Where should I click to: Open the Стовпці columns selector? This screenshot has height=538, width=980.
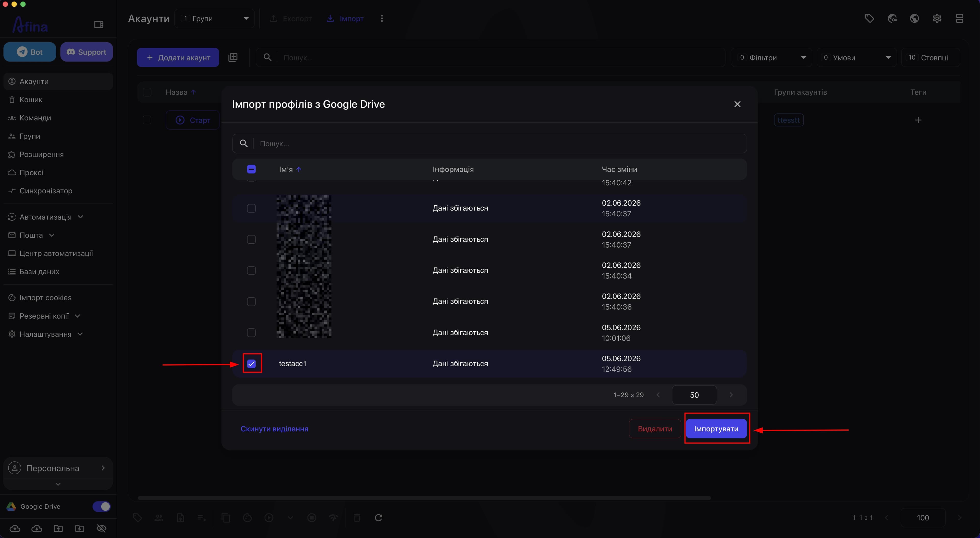tap(930, 57)
